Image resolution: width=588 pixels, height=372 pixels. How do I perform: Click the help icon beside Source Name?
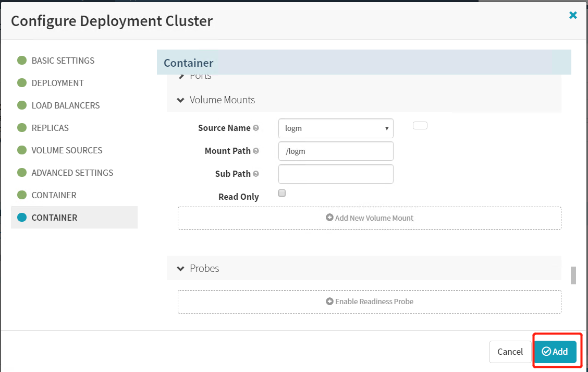click(x=255, y=128)
